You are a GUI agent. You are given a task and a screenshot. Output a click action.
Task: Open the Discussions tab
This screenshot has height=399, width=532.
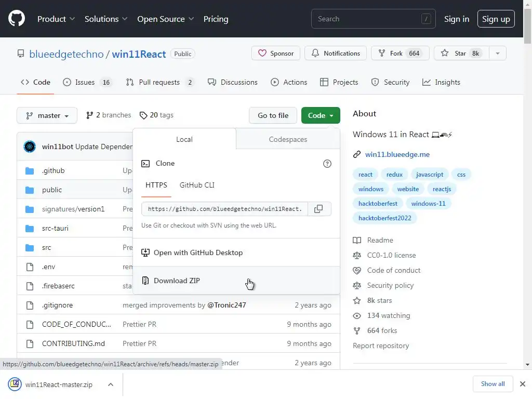click(x=233, y=83)
